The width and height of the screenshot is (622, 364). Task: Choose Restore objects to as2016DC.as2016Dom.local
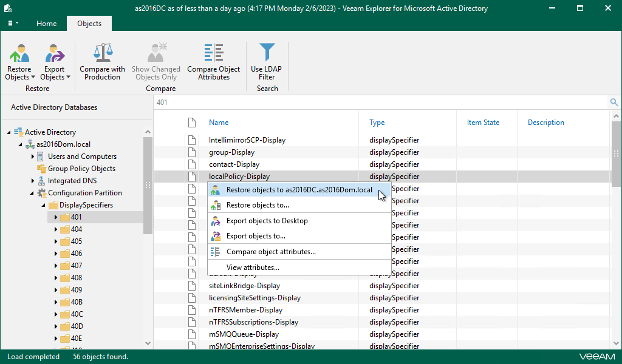pyautogui.click(x=299, y=190)
